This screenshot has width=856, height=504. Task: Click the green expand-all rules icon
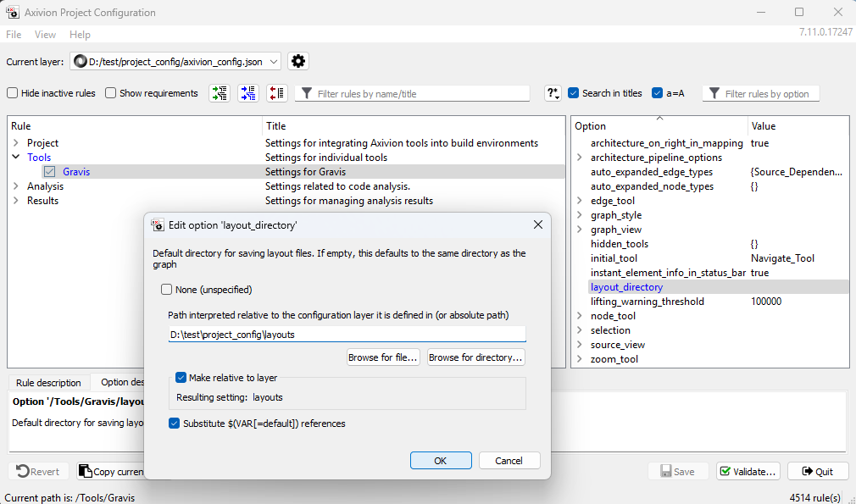coord(220,93)
